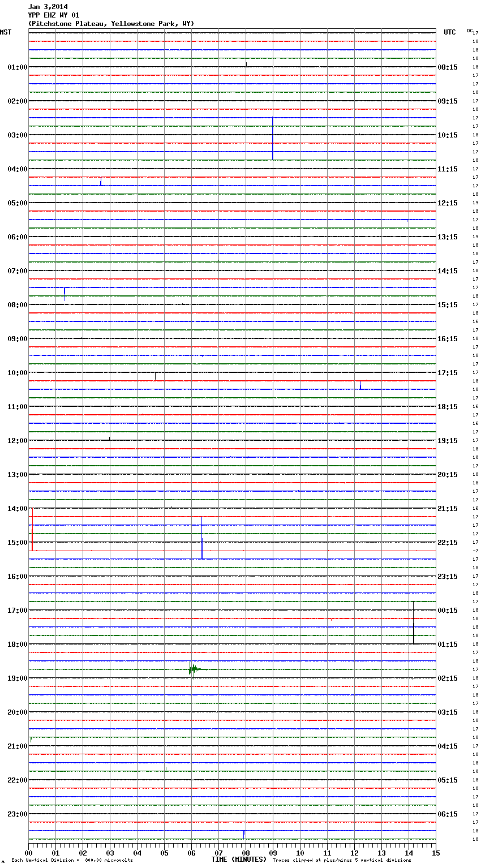The width and height of the screenshot is (481, 868).
Task: Click the 08:15 UTC time label
Action: coord(448,67)
